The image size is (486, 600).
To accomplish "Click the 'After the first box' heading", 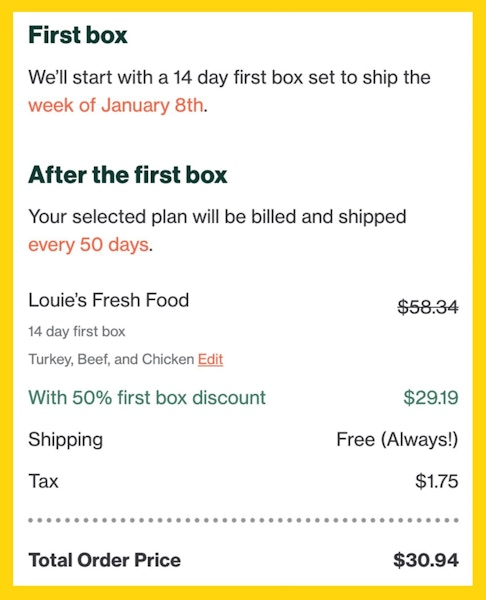I will (x=127, y=174).
